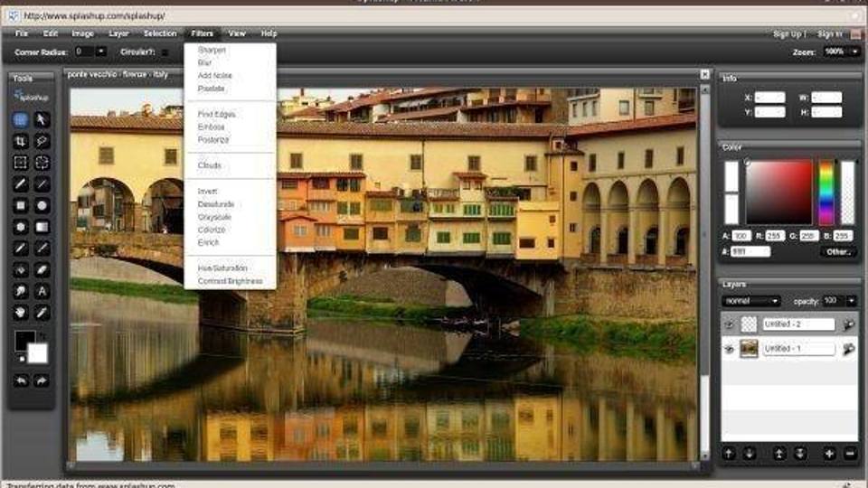Open the Layer menu
The width and height of the screenshot is (868, 488).
tap(118, 33)
